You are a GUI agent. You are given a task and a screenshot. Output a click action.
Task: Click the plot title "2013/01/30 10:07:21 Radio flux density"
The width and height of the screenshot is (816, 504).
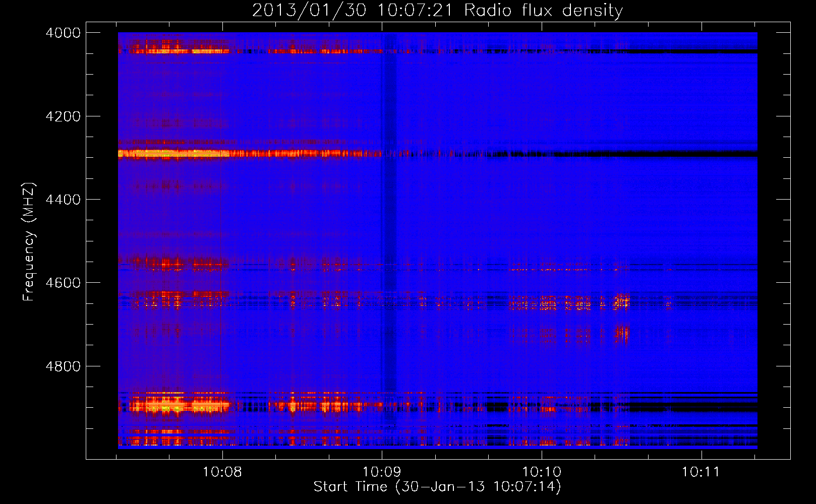pyautogui.click(x=437, y=11)
